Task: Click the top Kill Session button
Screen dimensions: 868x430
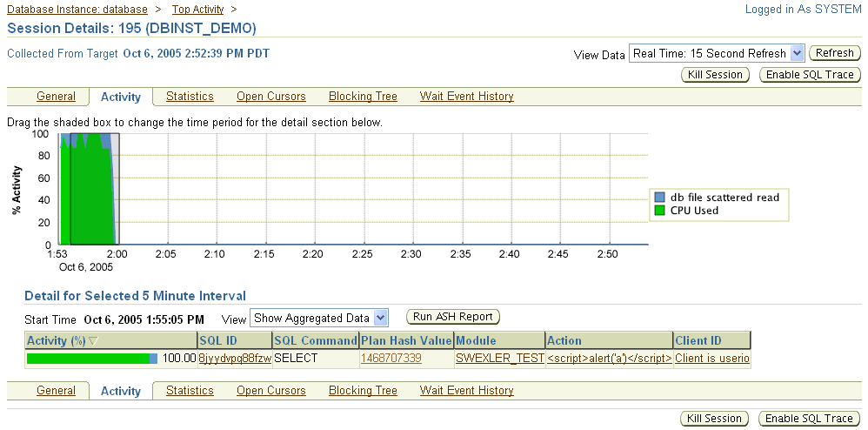Action: pyautogui.click(x=715, y=75)
